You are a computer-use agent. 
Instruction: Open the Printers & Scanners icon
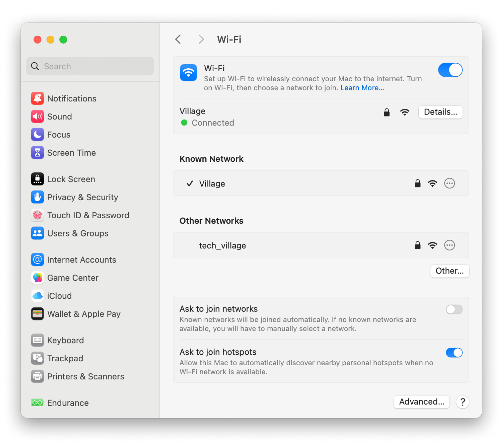[x=37, y=376]
